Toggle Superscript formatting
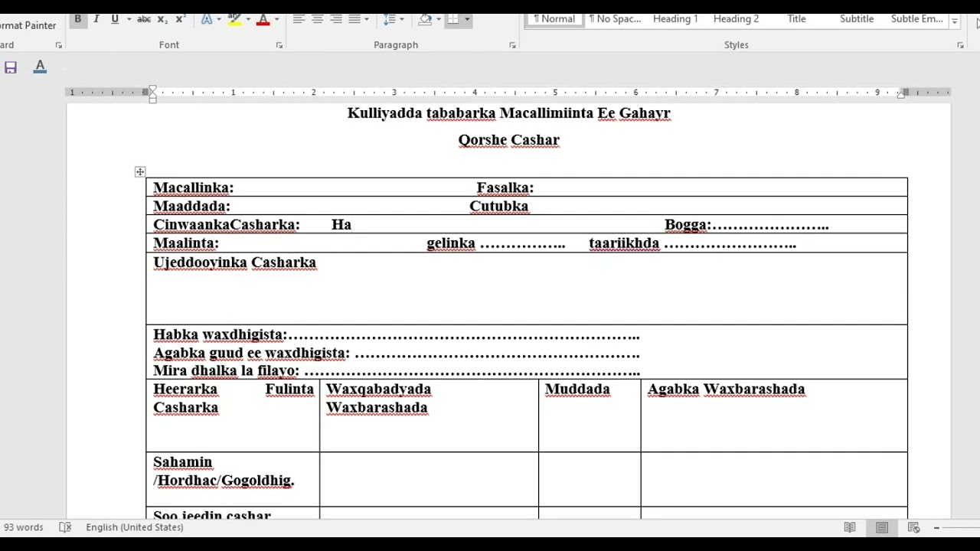 [181, 19]
